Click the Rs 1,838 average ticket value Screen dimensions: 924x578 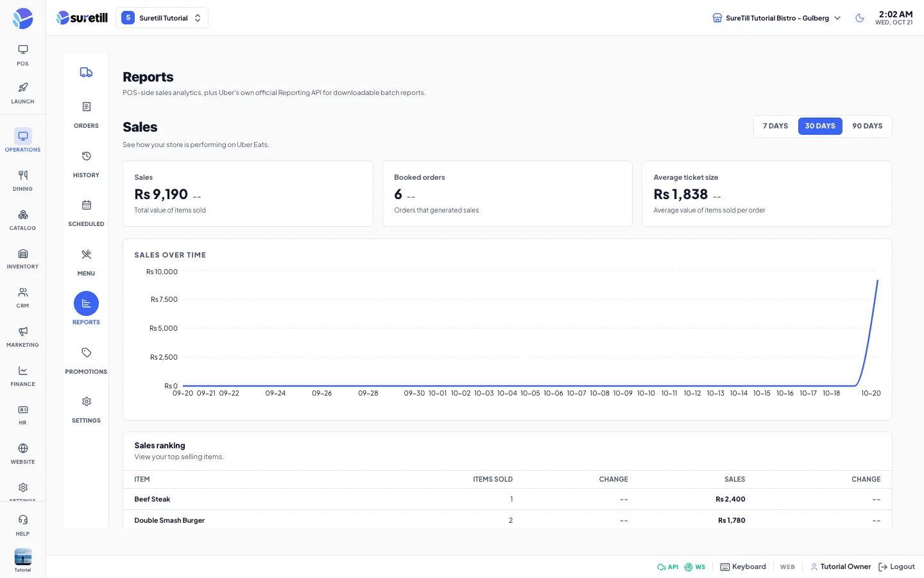tap(680, 195)
